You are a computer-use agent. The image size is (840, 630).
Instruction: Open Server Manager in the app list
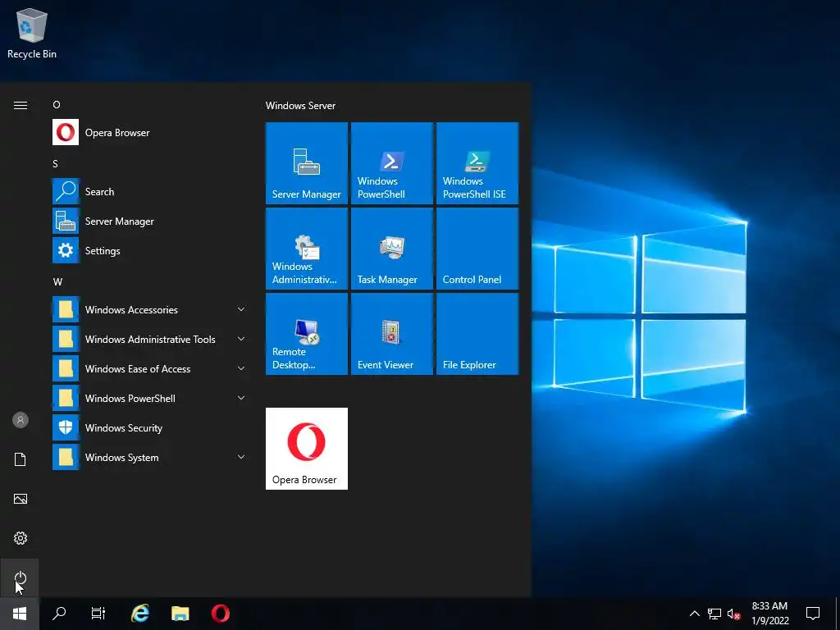pyautogui.click(x=150, y=221)
